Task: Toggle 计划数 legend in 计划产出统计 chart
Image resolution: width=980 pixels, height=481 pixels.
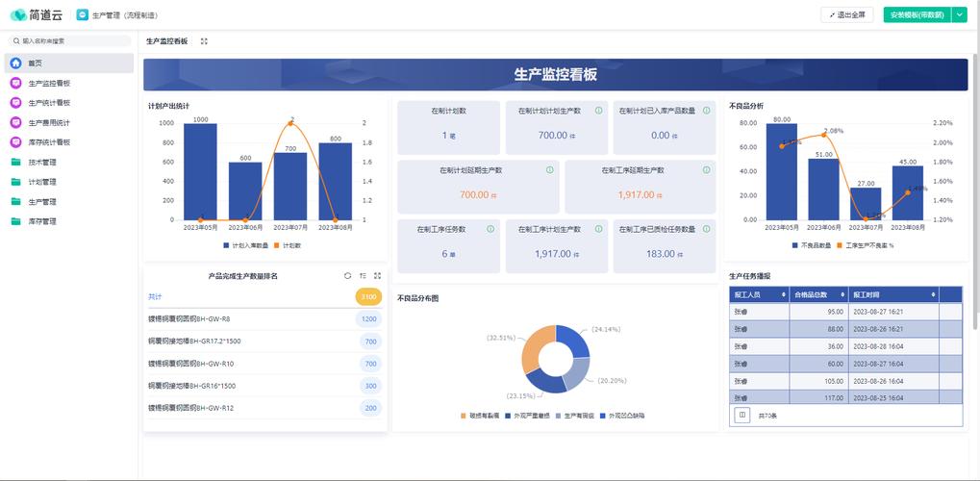Action: tap(288, 246)
